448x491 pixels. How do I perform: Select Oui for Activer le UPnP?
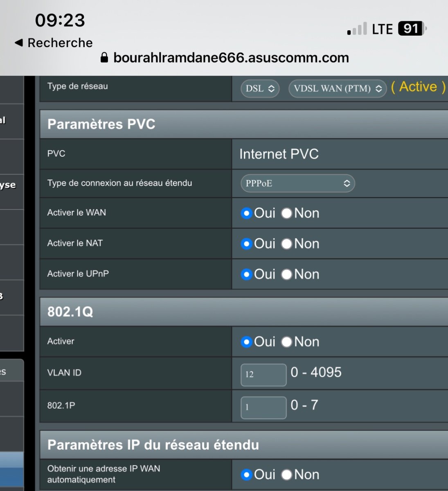point(246,274)
